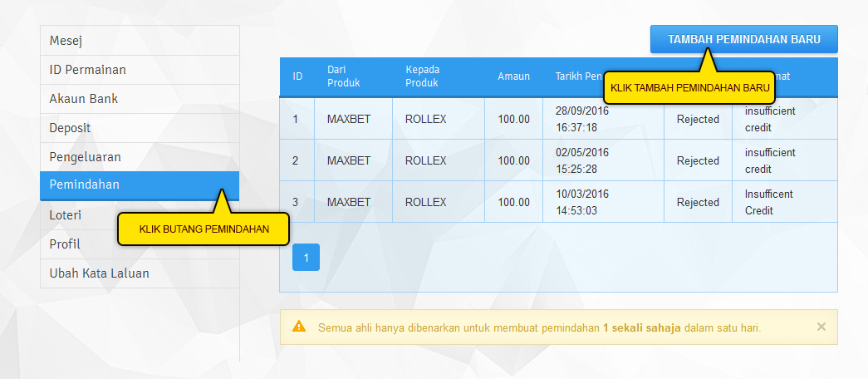
Task: Go to the Deposit page
Action: (x=139, y=128)
